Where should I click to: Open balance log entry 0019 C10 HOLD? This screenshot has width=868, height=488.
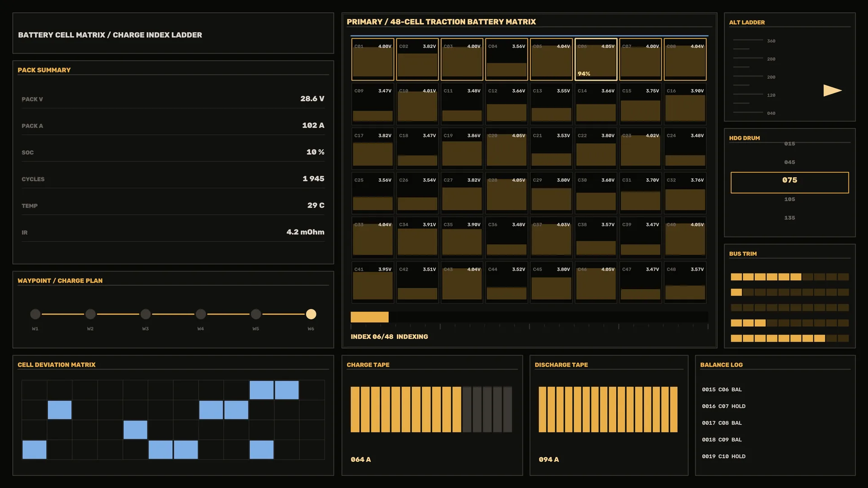point(724,456)
